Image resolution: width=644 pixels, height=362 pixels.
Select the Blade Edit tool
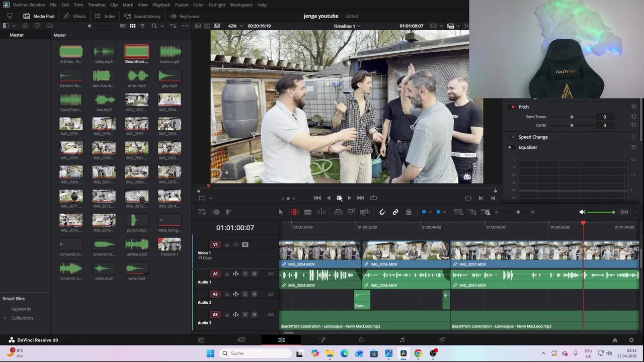click(x=307, y=212)
